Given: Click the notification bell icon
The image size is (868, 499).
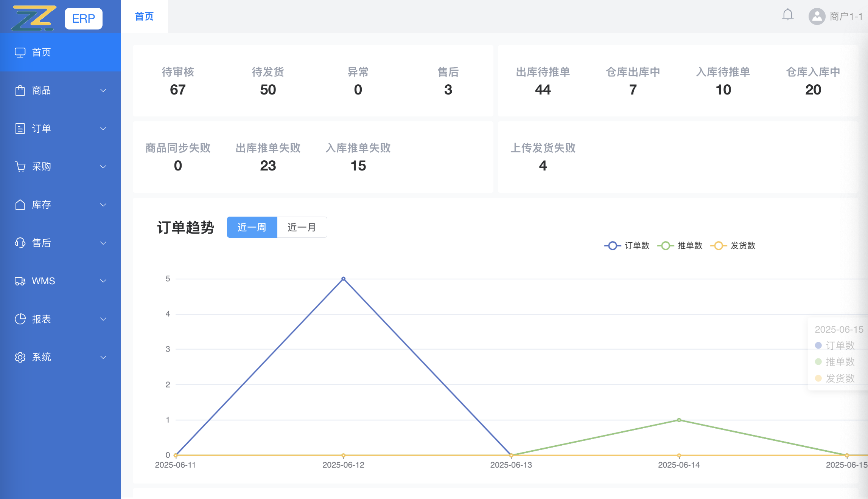Looking at the screenshot, I should coord(788,15).
